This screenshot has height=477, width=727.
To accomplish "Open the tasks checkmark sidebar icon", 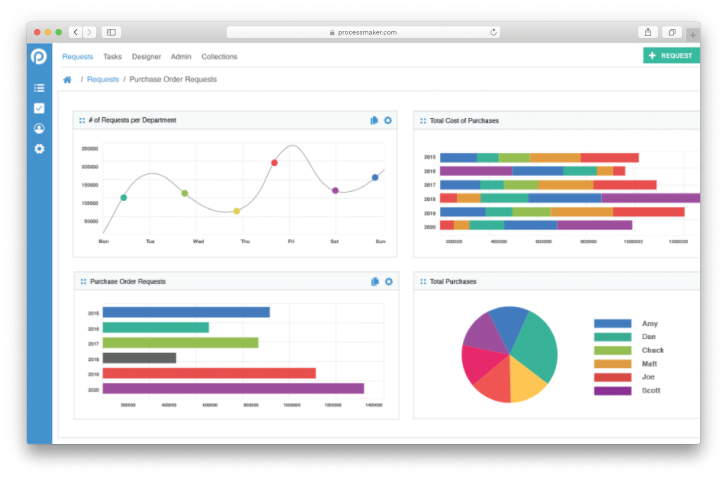I will click(x=39, y=108).
